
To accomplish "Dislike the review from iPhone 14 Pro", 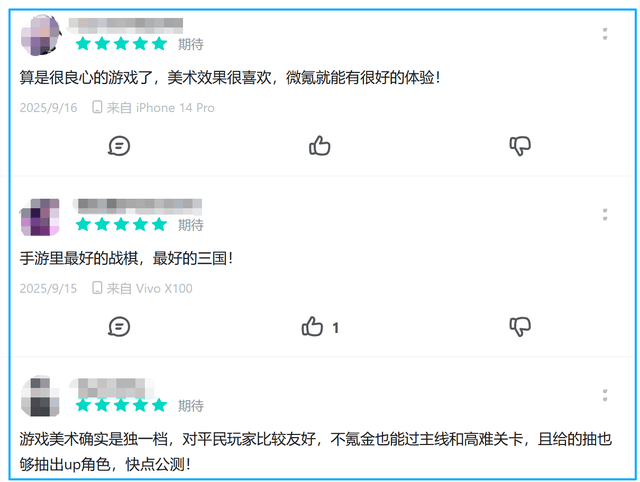I will tap(520, 146).
